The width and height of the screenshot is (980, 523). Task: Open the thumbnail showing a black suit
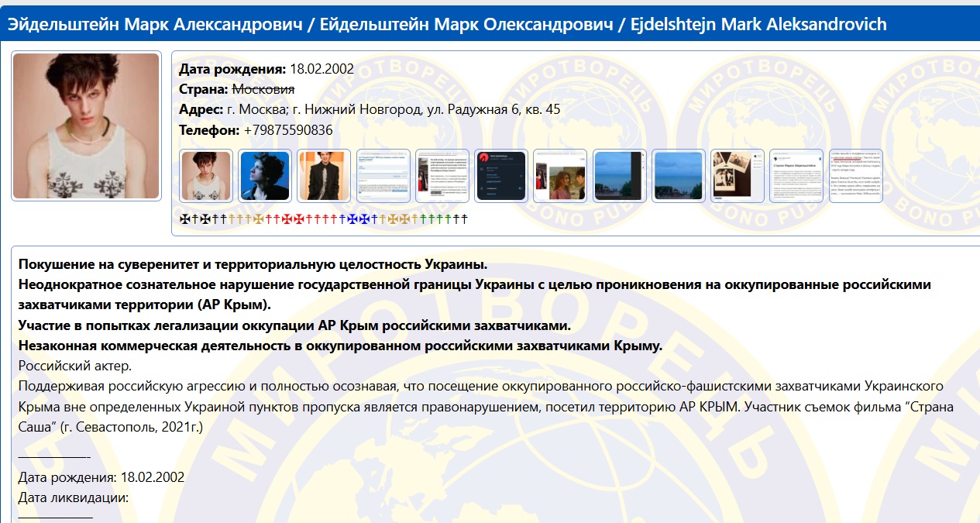pyautogui.click(x=324, y=176)
